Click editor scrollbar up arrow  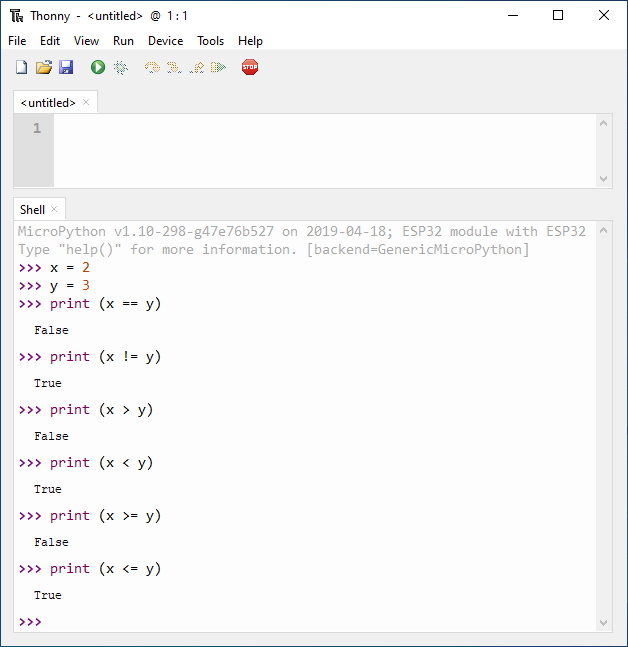(x=604, y=123)
